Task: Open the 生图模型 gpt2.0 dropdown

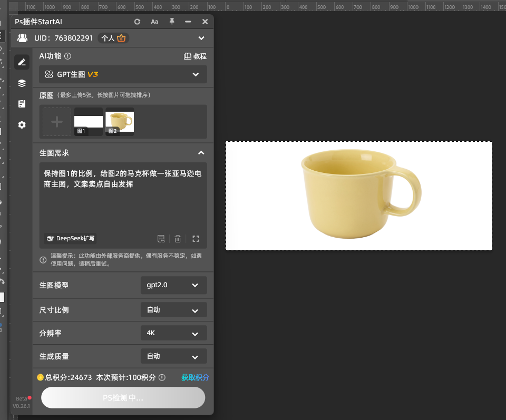Action: 173,285
